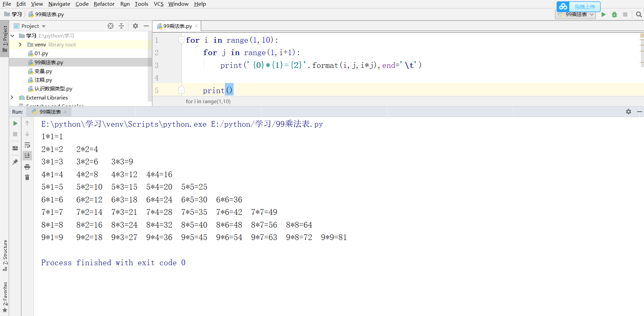Open the Edit menu
Image resolution: width=644 pixels, height=316 pixels.
(21, 4)
